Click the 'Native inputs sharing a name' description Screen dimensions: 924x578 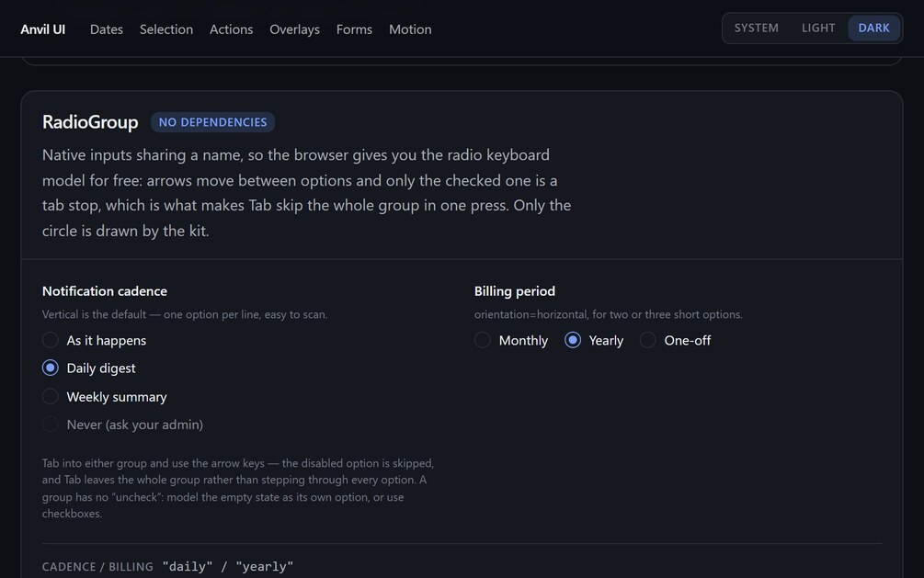click(306, 193)
